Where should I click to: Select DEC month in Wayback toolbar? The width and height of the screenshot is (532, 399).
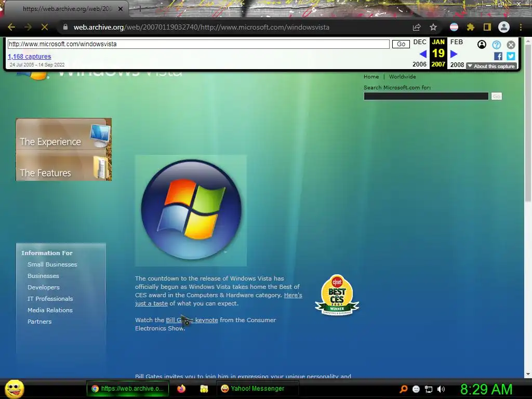pos(420,42)
